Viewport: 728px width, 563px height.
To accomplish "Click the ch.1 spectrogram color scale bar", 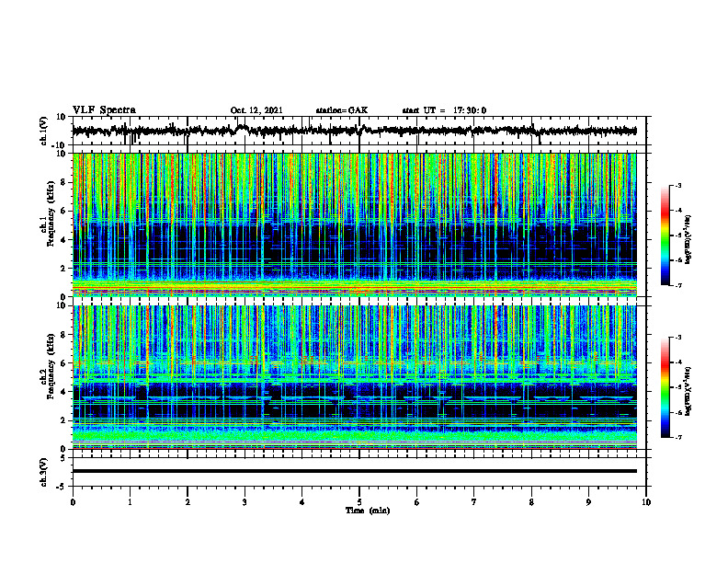I will 665,236.
